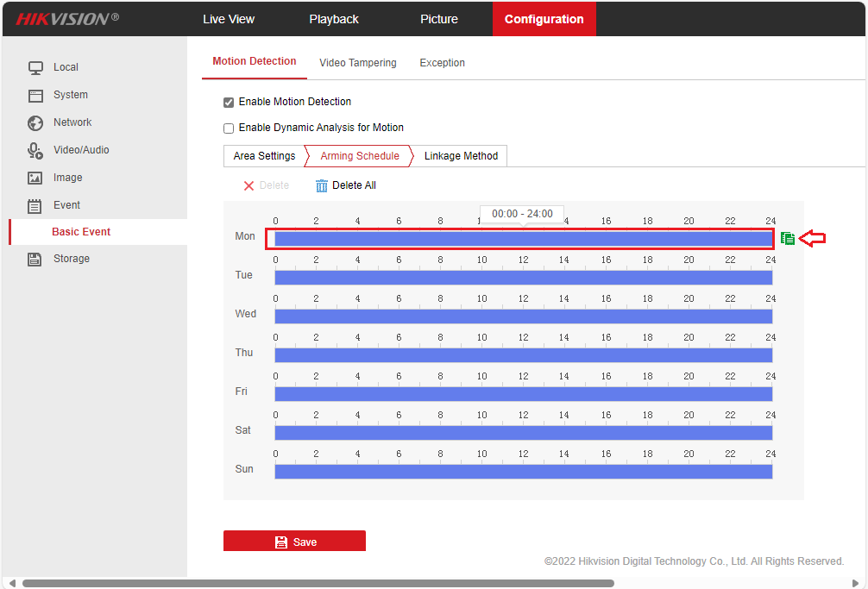
Task: Click the Video/Audio microphone icon
Action: (x=35, y=150)
